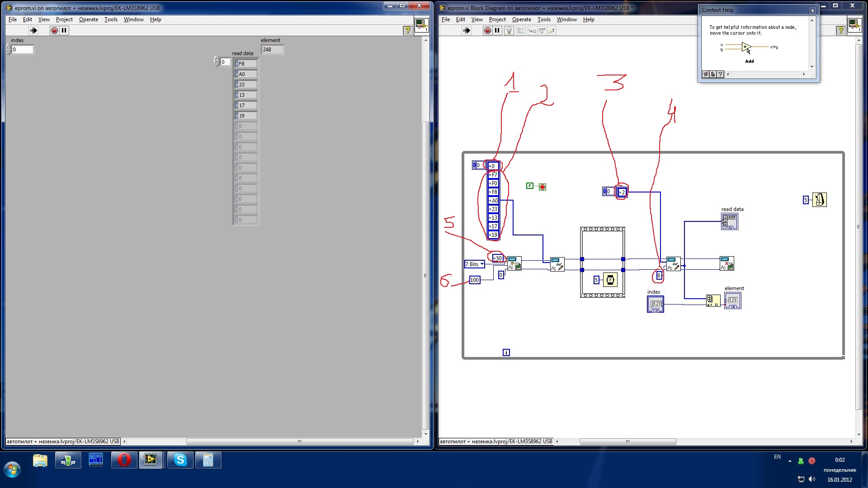Screen dimensions: 868x488
Task: Open Tools menu in front panel window
Action: click(111, 19)
